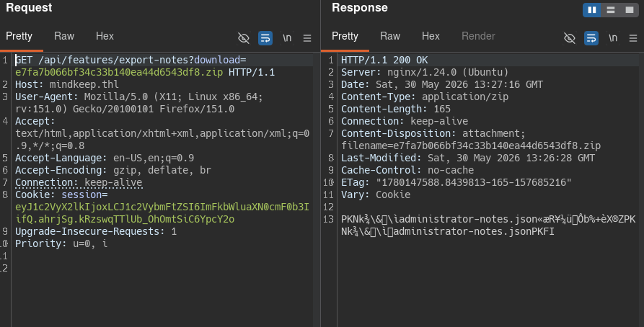Click the Content-Disposition: attachment header
This screenshot has height=327, width=644.
pos(471,140)
